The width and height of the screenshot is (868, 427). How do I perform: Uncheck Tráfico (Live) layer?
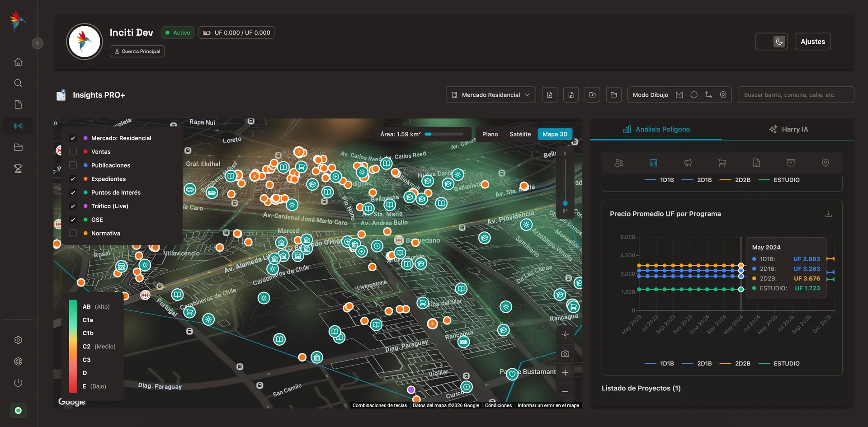(73, 206)
